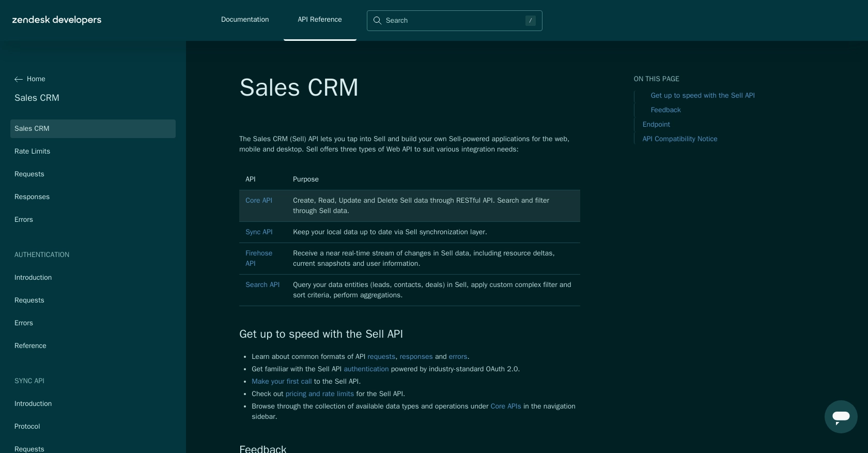The width and height of the screenshot is (868, 453).
Task: Open the API Reference tab
Action: pyautogui.click(x=320, y=20)
